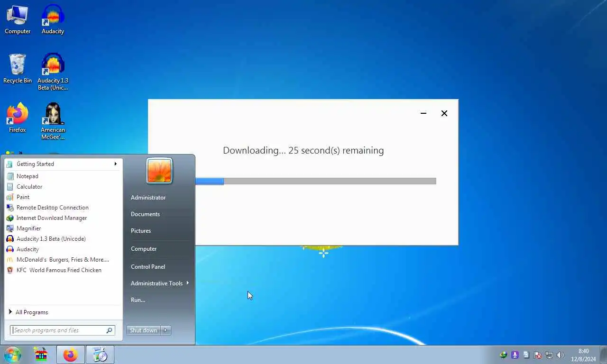This screenshot has width=607, height=364.
Task: Open Action Center flag tray icon
Action: pyautogui.click(x=538, y=355)
